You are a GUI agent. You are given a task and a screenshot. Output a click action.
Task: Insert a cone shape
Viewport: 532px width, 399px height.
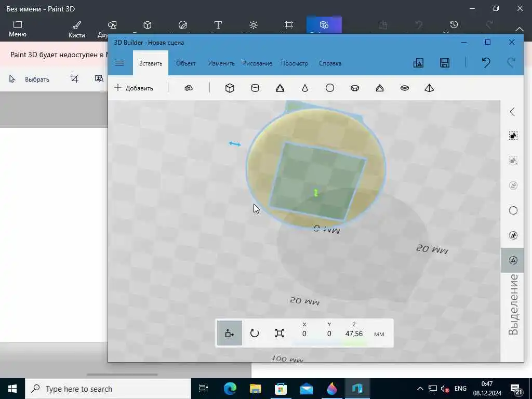(x=305, y=88)
